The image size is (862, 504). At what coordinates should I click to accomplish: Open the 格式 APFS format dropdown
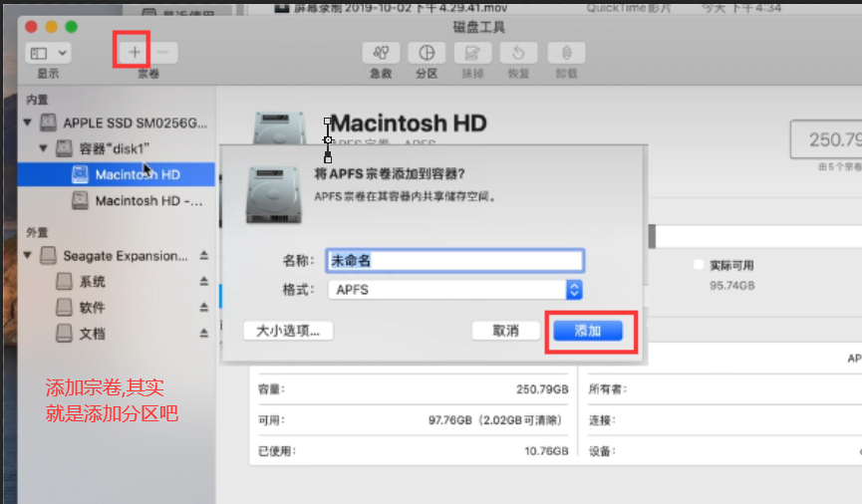(x=454, y=290)
